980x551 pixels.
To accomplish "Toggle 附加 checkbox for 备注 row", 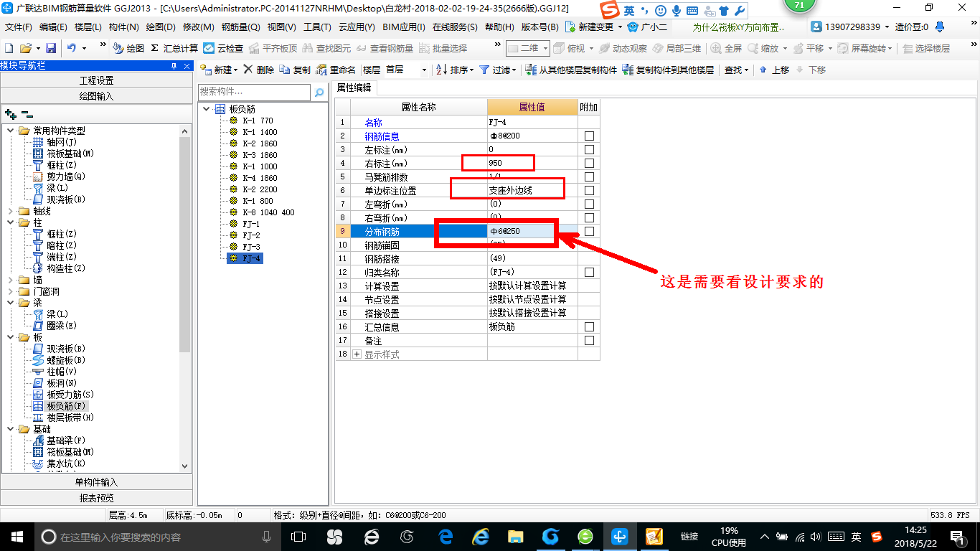I will tap(589, 341).
